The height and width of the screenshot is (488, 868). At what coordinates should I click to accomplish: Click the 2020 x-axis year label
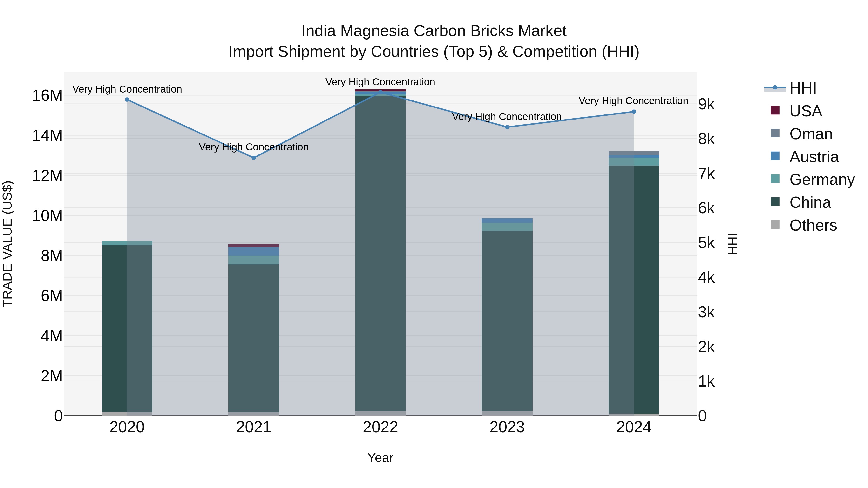(x=127, y=427)
